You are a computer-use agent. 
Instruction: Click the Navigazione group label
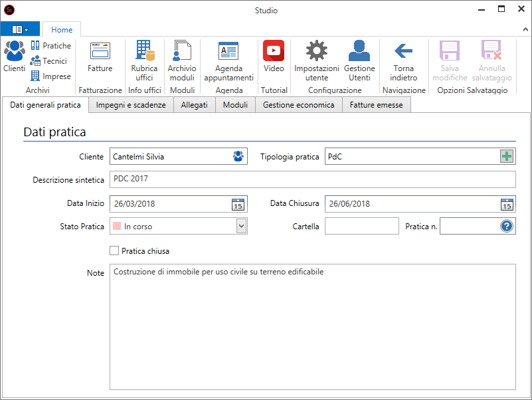click(404, 90)
